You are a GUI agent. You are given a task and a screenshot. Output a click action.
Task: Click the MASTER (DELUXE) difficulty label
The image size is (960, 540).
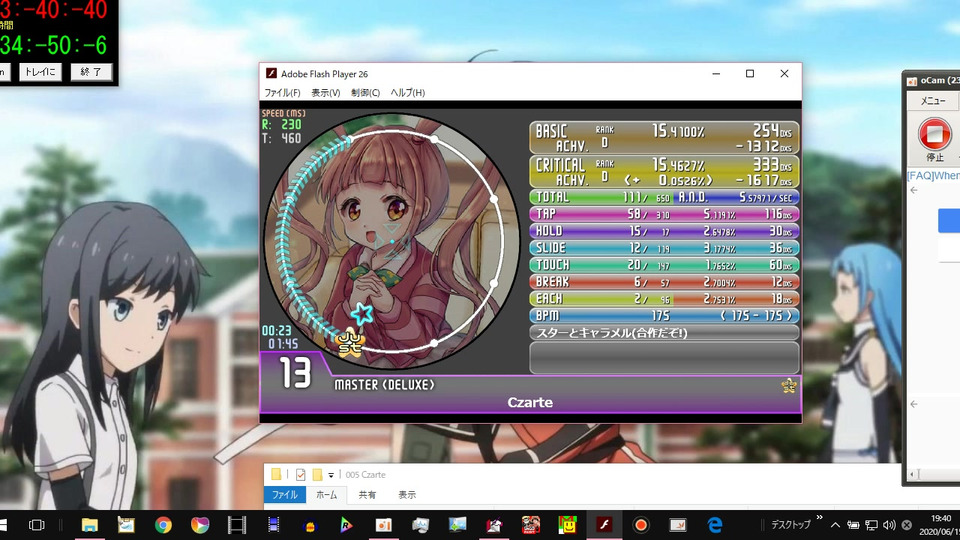click(384, 385)
